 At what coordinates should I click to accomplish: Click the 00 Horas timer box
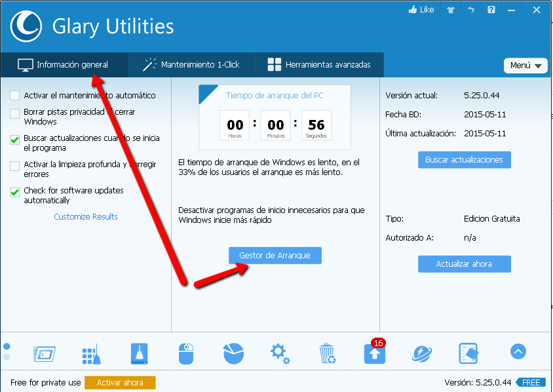[x=235, y=125]
